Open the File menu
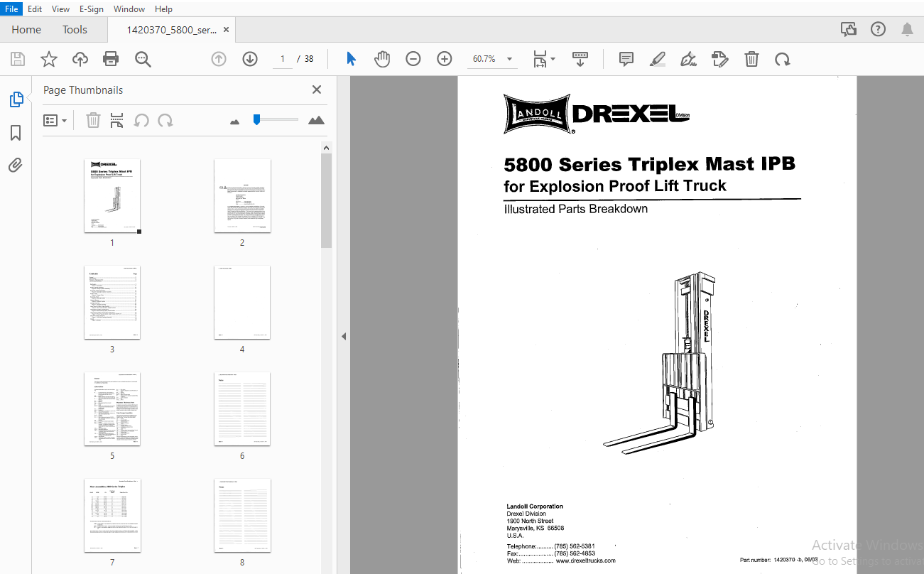The height and width of the screenshot is (574, 924). tap(11, 9)
